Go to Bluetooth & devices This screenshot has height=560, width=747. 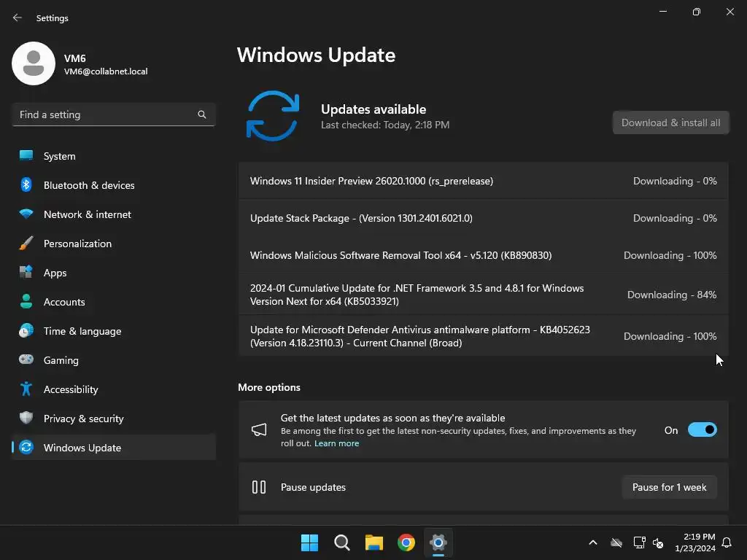[113, 185]
